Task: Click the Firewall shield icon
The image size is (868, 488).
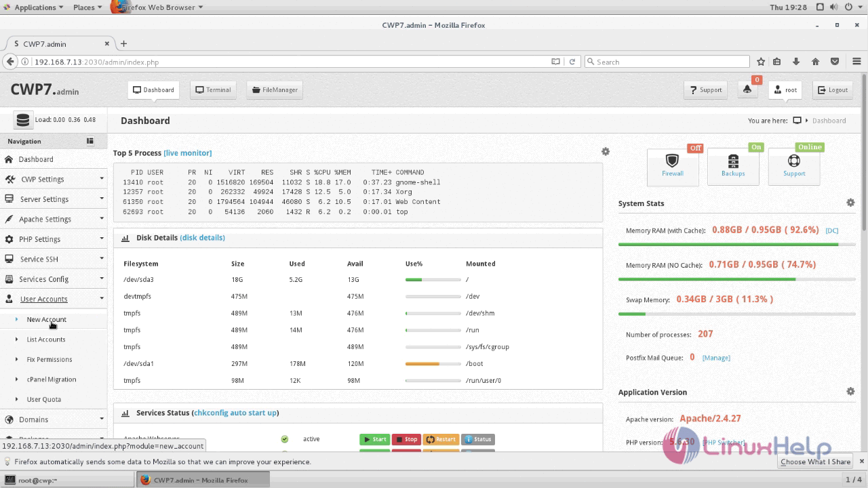Action: pos(672,161)
